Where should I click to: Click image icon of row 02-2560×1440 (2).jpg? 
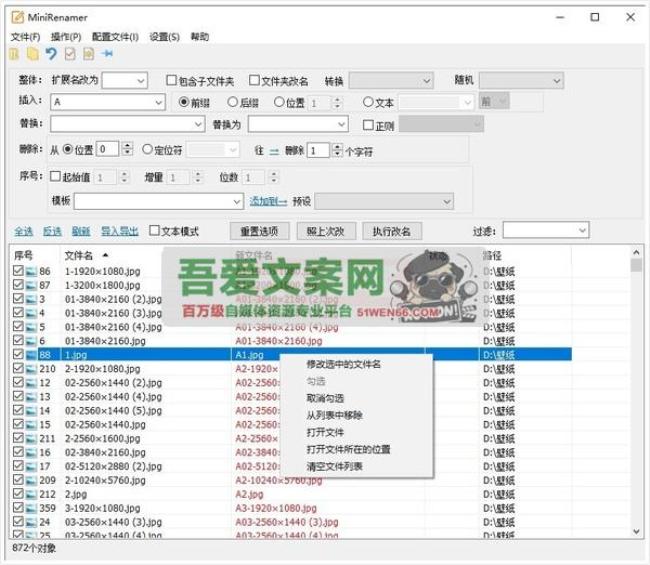point(31,383)
